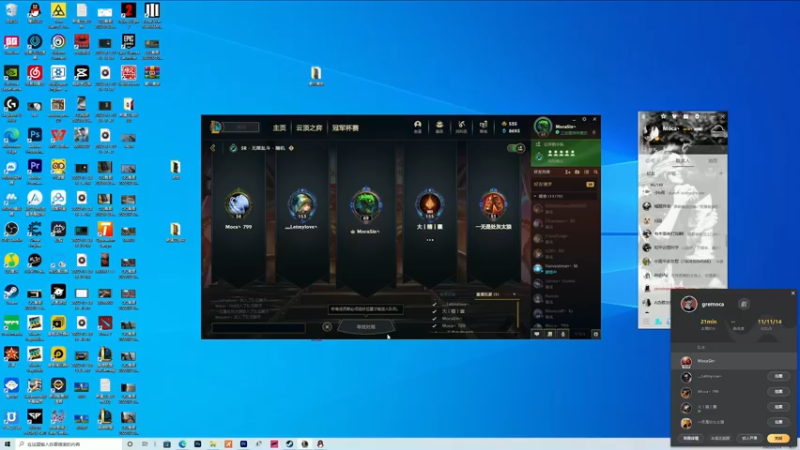The image size is (800, 450).
Task: Click gremoca avatar in voice popup
Action: (689, 304)
